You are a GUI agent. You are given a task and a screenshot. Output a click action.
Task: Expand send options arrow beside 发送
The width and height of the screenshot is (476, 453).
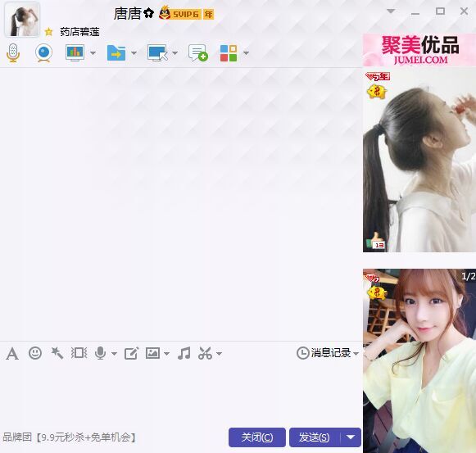(351, 437)
